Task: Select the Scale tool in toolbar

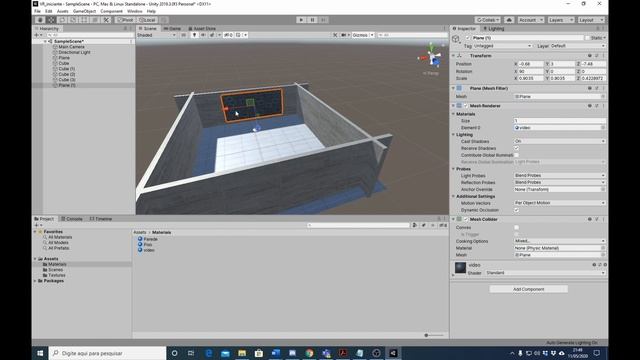Action: [x=73, y=20]
